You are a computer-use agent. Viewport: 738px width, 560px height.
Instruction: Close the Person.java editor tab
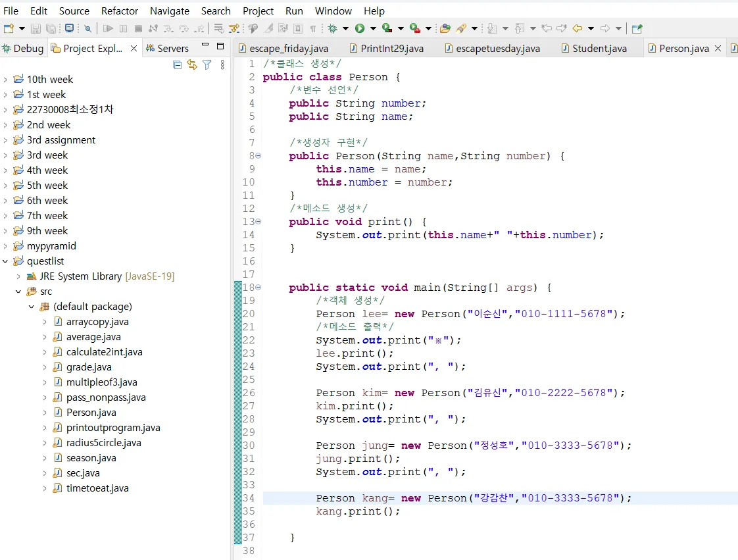(718, 49)
